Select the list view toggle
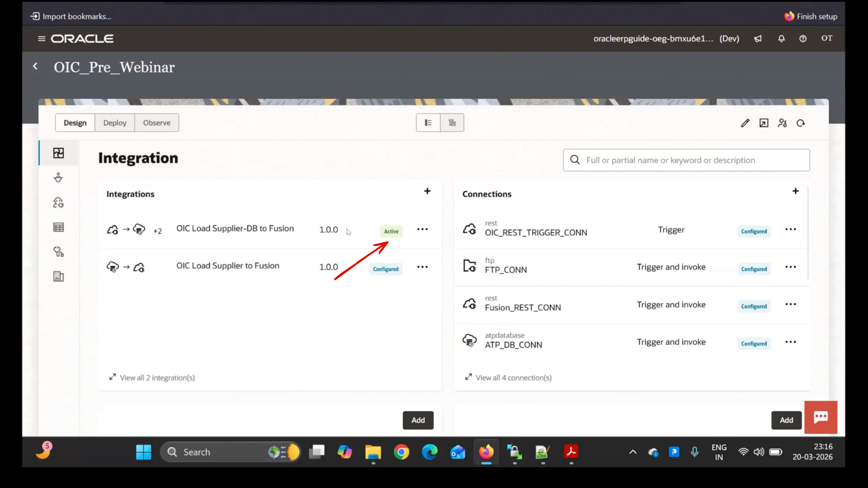 428,122
